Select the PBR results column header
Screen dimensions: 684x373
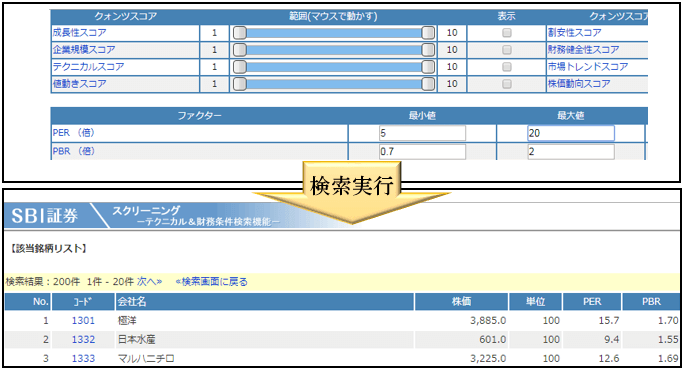651,301
